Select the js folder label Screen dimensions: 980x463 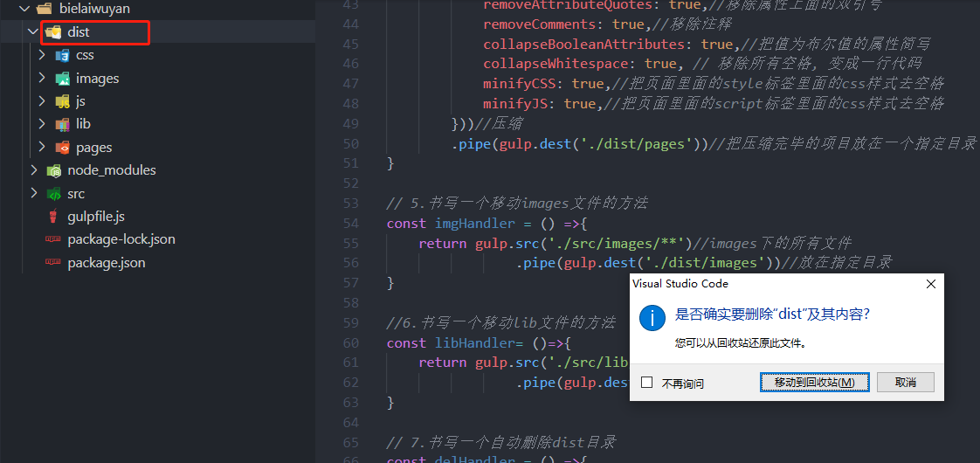(80, 101)
